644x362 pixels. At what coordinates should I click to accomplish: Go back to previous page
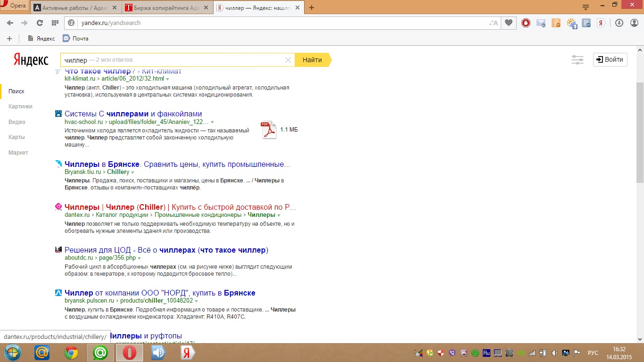coord(10,23)
